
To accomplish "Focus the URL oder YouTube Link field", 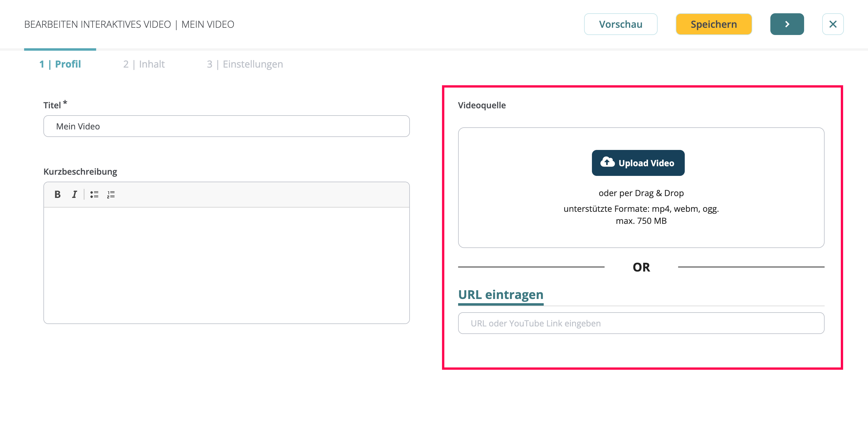I will tap(641, 323).
